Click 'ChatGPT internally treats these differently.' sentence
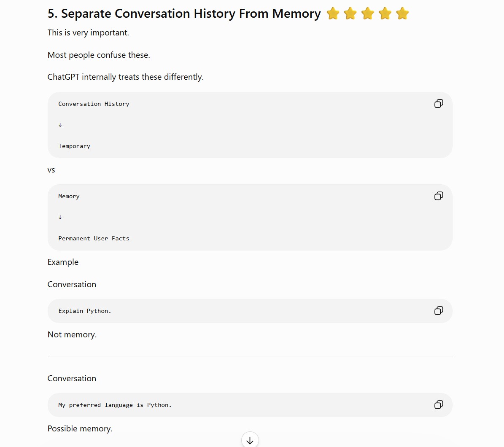The image size is (504, 447). [x=125, y=77]
